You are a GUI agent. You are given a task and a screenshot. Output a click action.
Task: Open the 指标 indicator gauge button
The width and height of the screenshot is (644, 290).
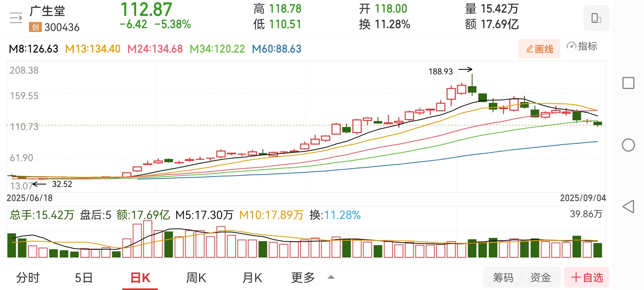[x=582, y=46]
